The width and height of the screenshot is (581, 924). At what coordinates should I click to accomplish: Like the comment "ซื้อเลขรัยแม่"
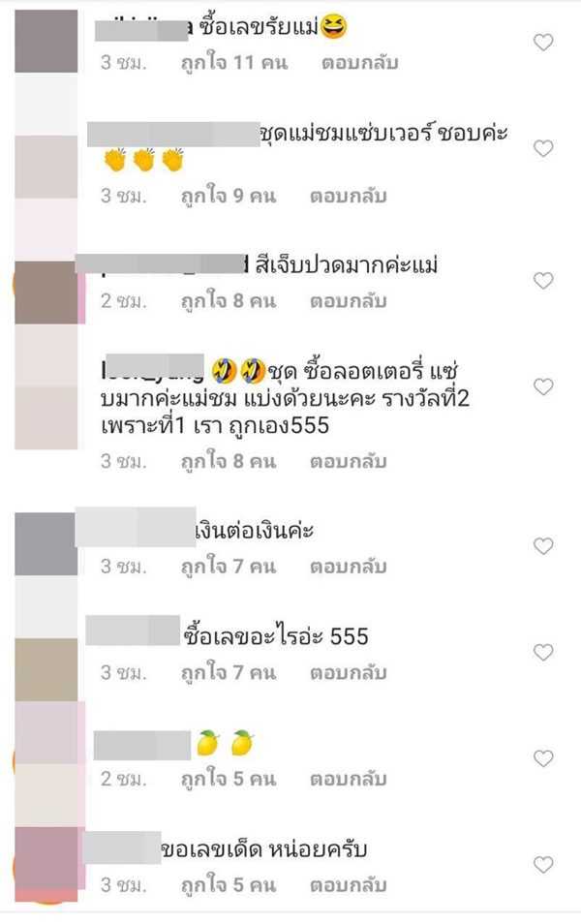(543, 43)
